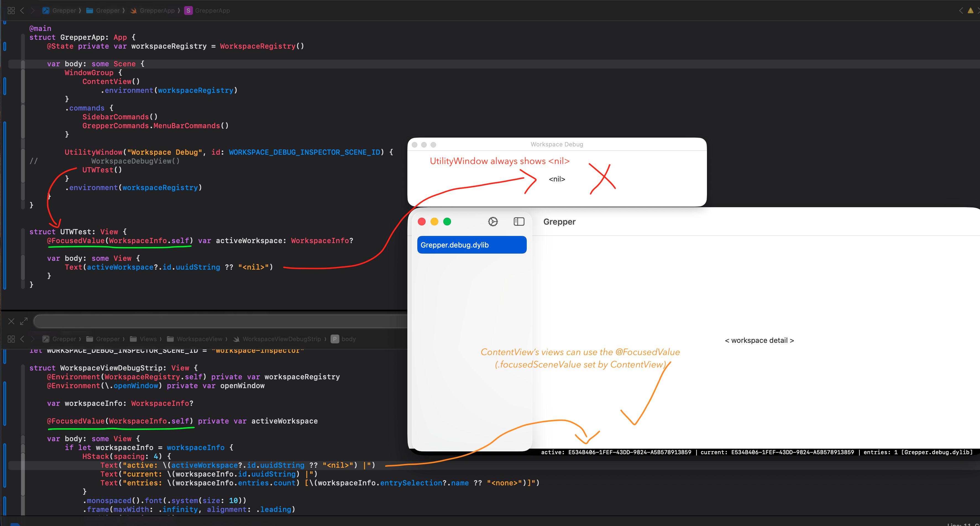The image size is (980, 526).
Task: Click 'var body: some Scene' line
Action: pos(96,64)
